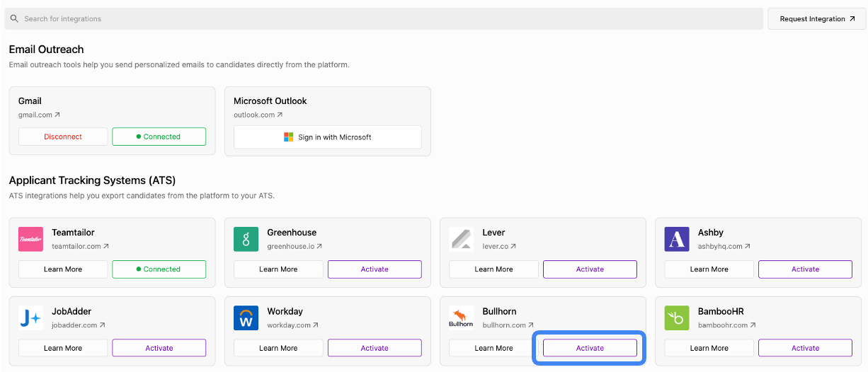Click the Lever logo
The image size is (868, 372).
click(x=462, y=239)
